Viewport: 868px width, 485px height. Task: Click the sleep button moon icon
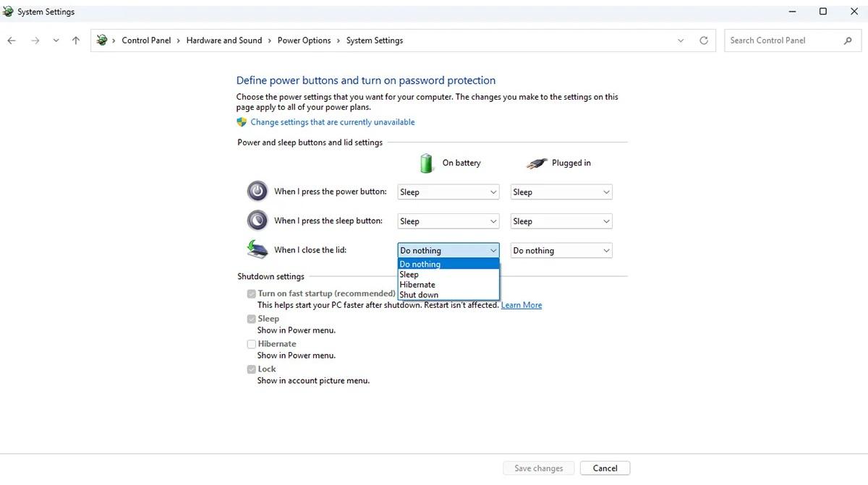(x=257, y=220)
